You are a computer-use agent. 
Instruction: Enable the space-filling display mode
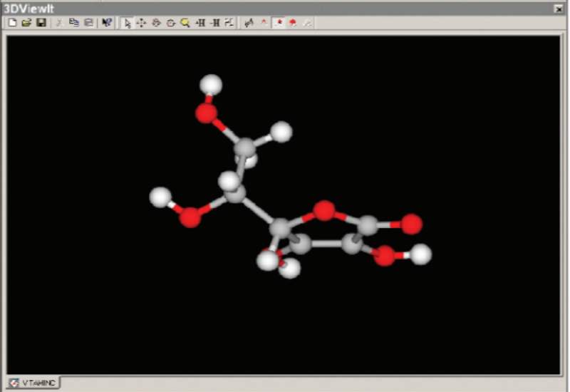(x=294, y=23)
